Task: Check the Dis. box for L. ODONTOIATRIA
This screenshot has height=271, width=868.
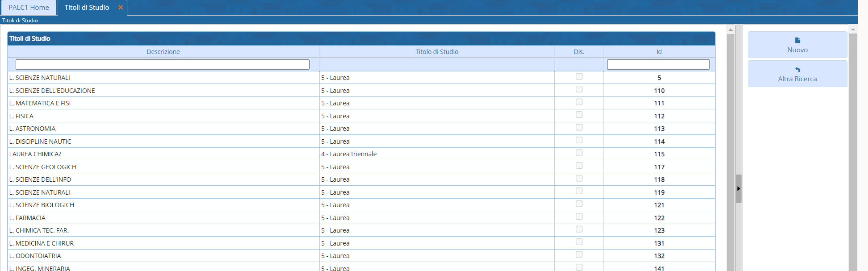Action: click(x=579, y=255)
